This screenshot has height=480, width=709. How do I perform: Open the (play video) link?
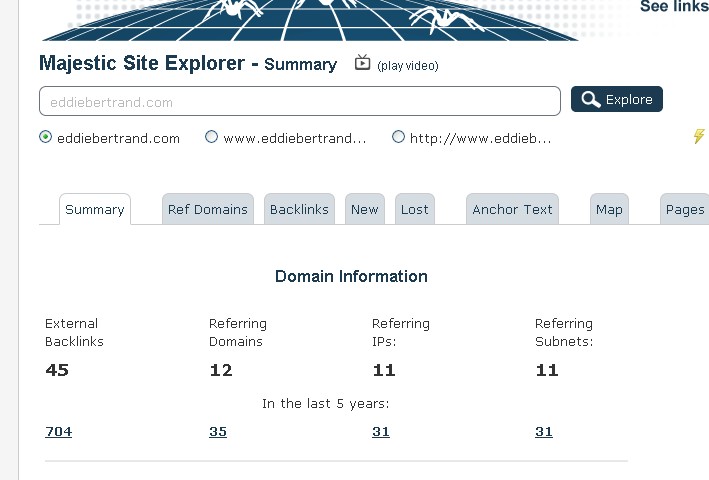[408, 66]
